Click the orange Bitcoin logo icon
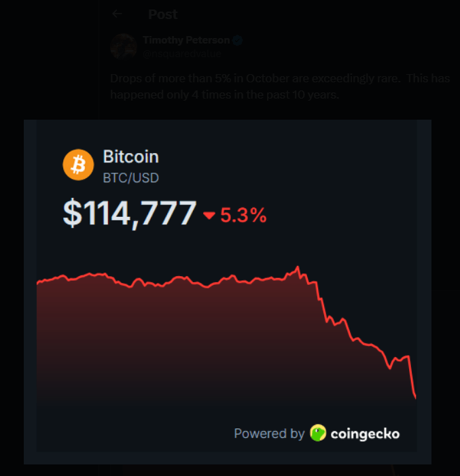This screenshot has height=476, width=460. pyautogui.click(x=78, y=165)
